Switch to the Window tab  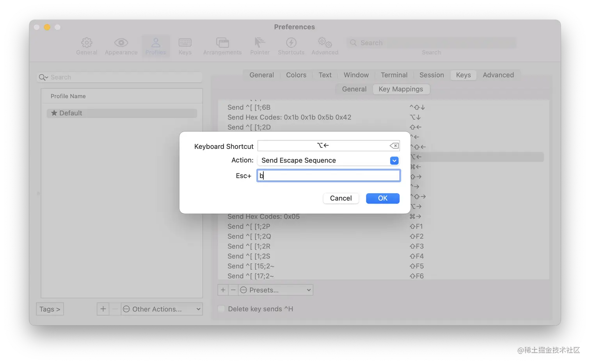click(x=356, y=75)
